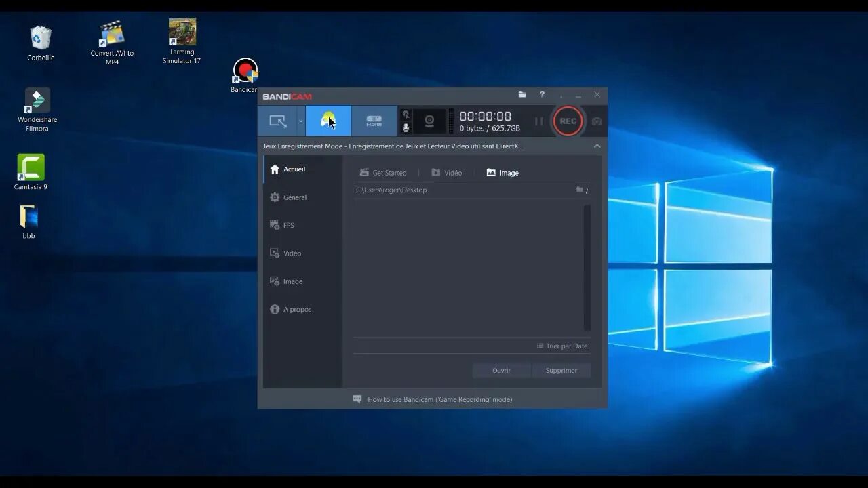This screenshot has width=868, height=488.
Task: Click the pause recording button
Action: point(539,121)
